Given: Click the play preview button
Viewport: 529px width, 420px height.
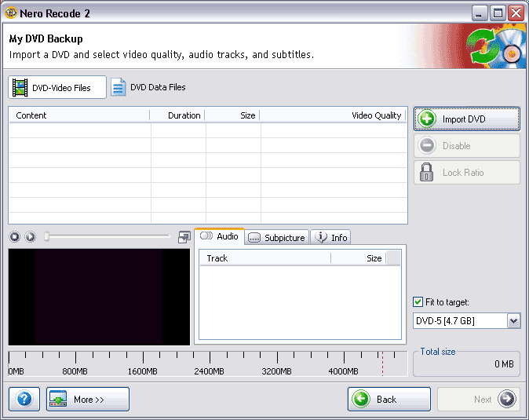Looking at the screenshot, I should [31, 236].
